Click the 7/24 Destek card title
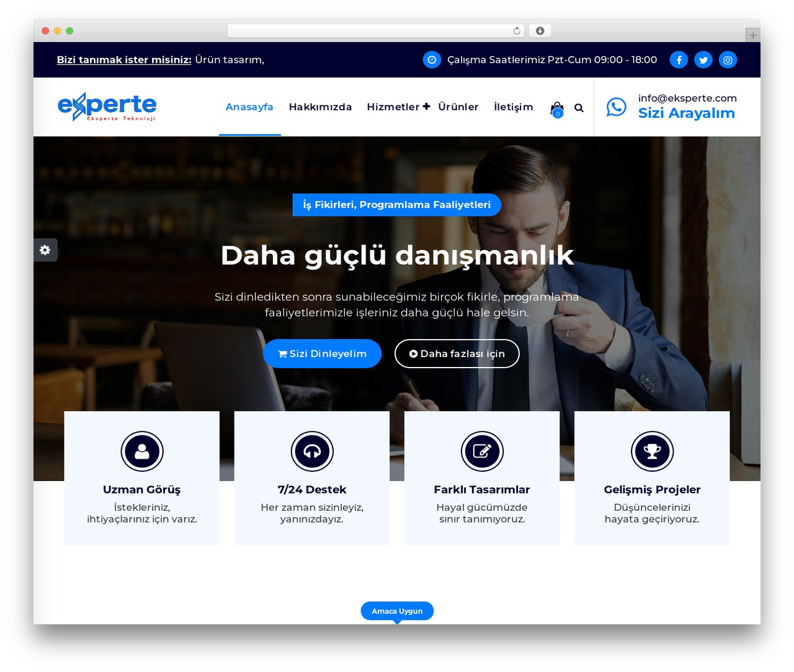794x672 pixels. [312, 490]
